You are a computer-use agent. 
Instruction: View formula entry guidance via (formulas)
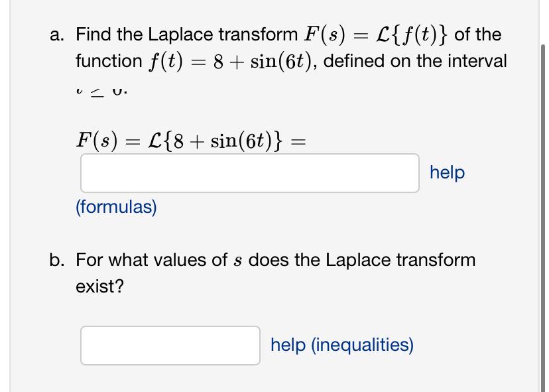[x=116, y=206]
